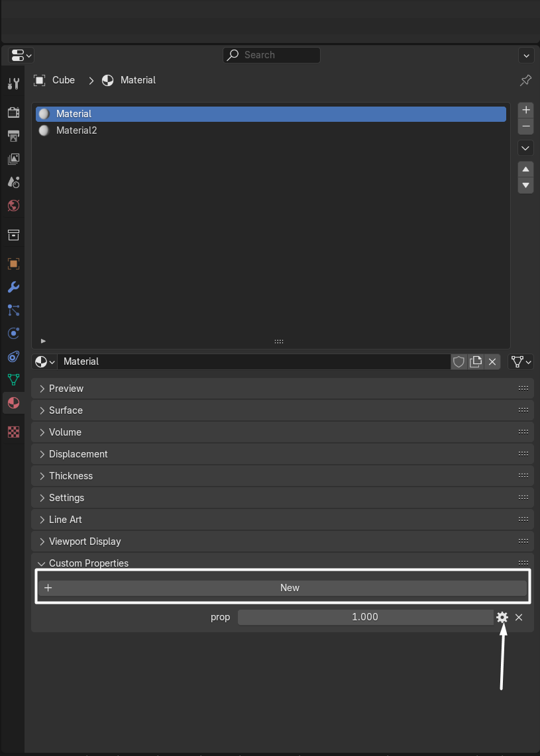
Task: Toggle the pin icon for Cube context
Action: pyautogui.click(x=525, y=80)
